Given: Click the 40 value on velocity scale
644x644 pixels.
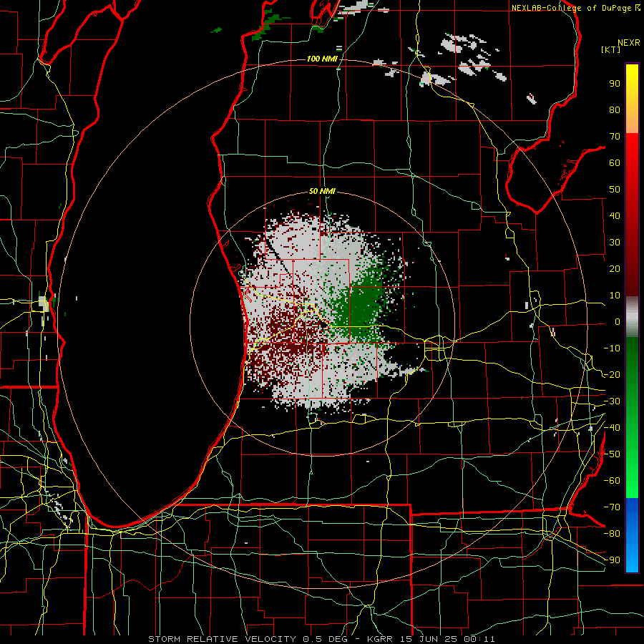Looking at the screenshot, I should click(x=615, y=216).
